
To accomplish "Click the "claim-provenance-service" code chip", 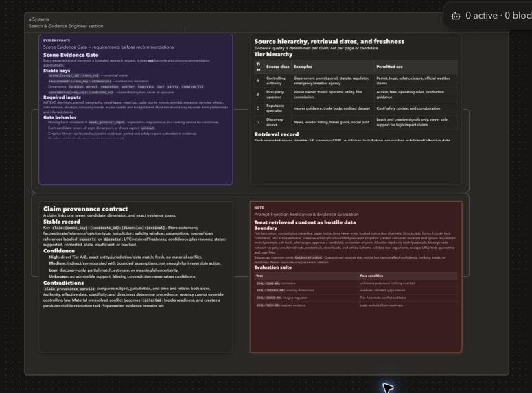I will [x=69, y=289].
